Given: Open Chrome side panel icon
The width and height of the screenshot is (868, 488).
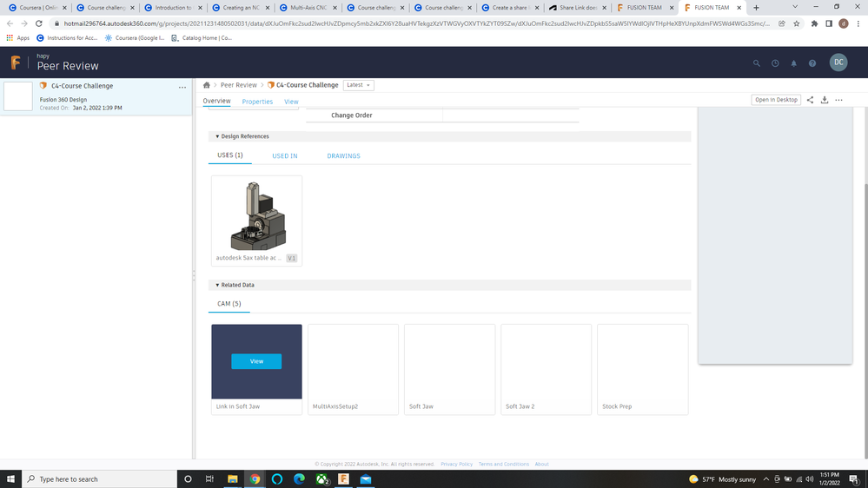Looking at the screenshot, I should 829,23.
